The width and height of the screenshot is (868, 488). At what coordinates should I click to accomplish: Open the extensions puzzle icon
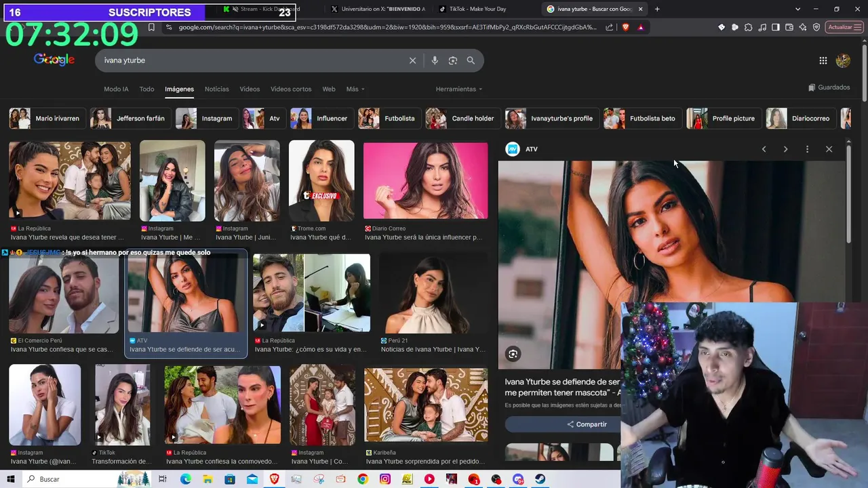click(748, 27)
